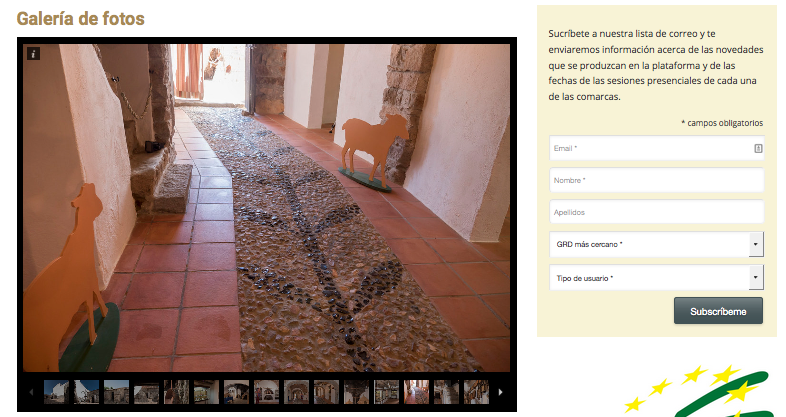Focus the Apellidos input field
The width and height of the screenshot is (786, 417).
(656, 212)
